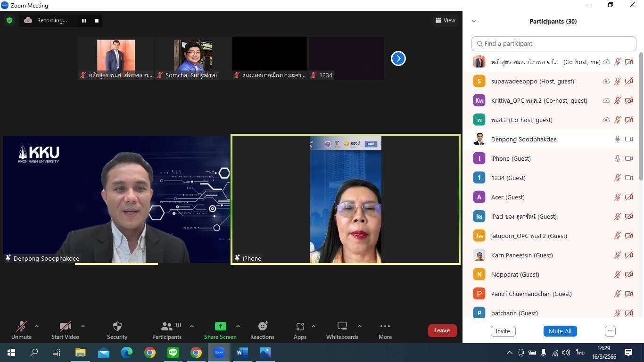Open Windows notification center
Viewport: 644px width, 362px height.
tap(628, 353)
